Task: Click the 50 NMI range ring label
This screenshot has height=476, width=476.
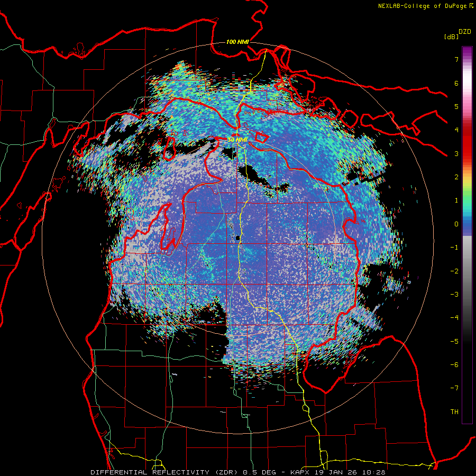Action: click(x=237, y=140)
